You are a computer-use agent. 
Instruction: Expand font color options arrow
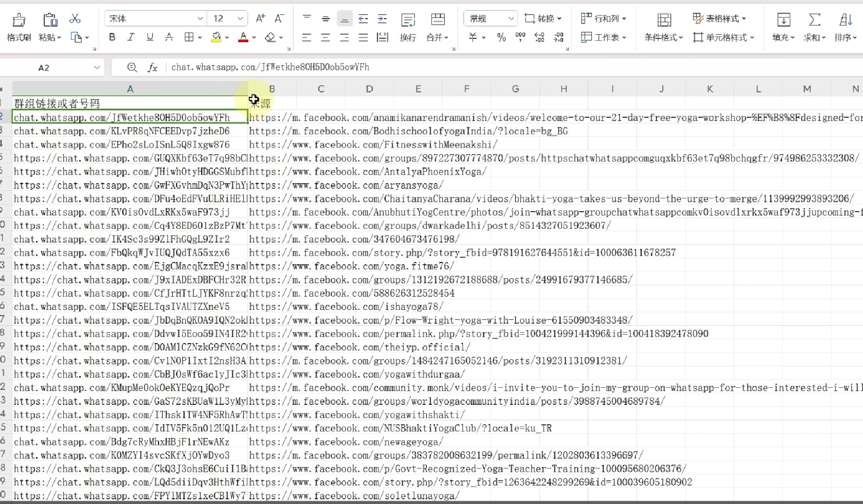[254, 37]
